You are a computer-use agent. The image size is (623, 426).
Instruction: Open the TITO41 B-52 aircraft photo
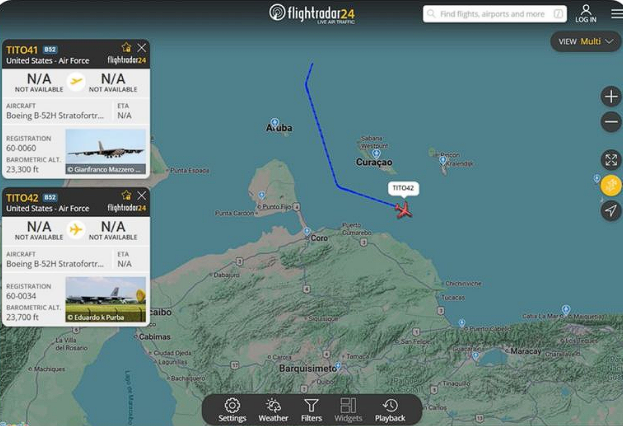tap(106, 151)
